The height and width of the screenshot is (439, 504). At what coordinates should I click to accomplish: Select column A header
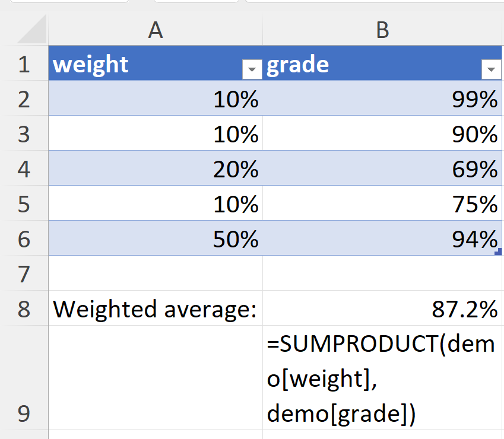[x=155, y=30]
